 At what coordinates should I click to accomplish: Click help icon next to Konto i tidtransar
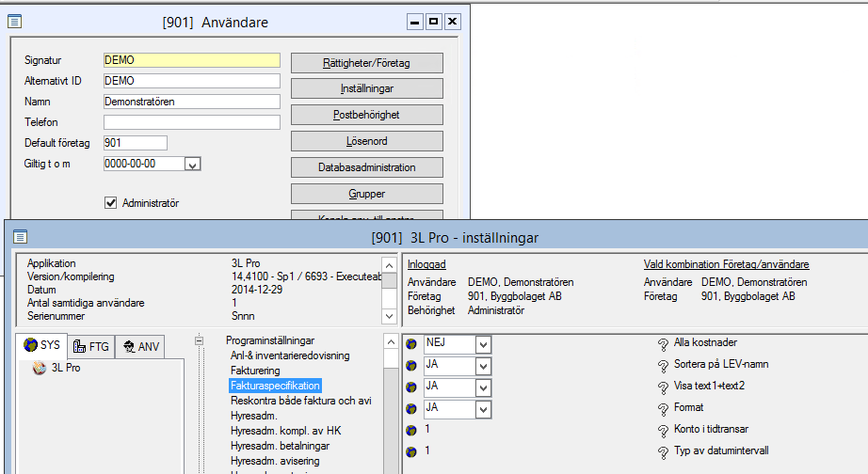point(663,431)
